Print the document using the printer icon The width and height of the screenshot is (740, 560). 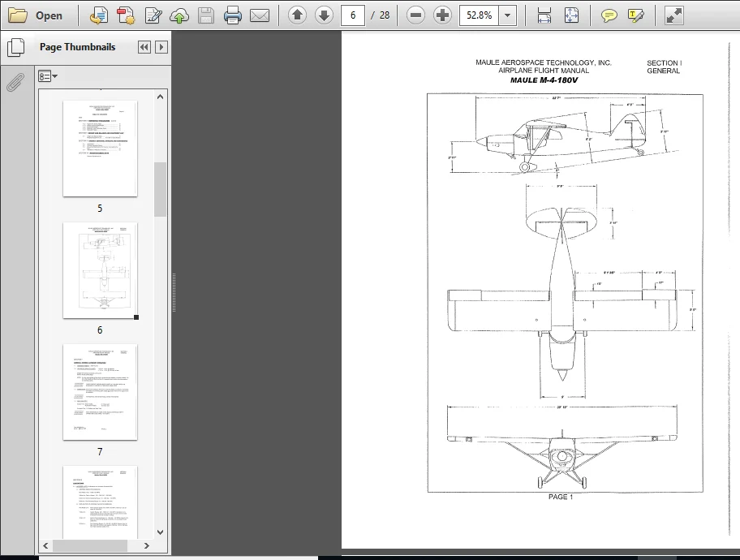pyautogui.click(x=233, y=15)
